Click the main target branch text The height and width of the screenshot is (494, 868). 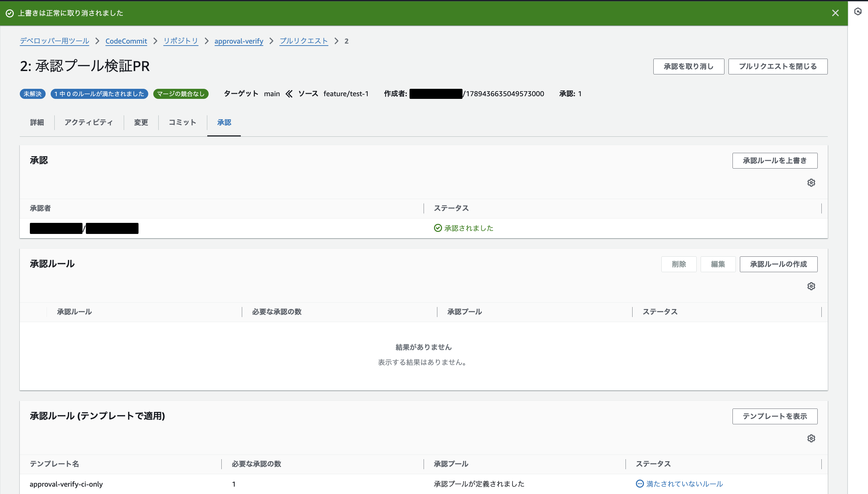coord(272,94)
